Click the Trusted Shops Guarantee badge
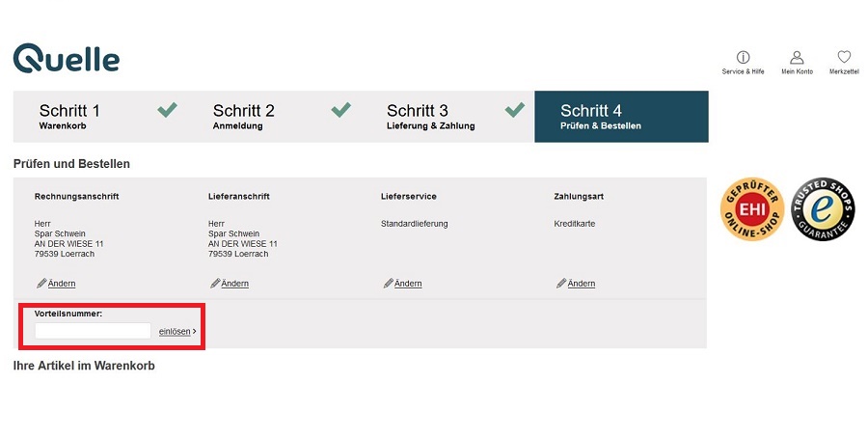The width and height of the screenshot is (868, 437). 823,208
